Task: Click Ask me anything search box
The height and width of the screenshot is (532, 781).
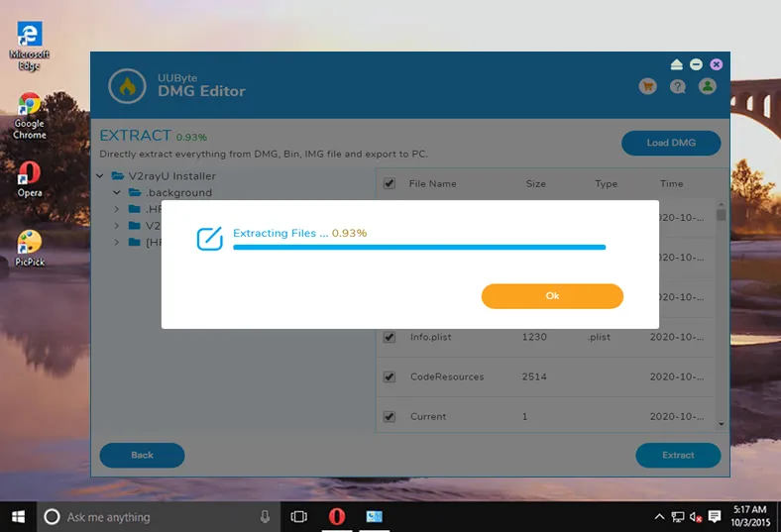Action: tap(159, 517)
